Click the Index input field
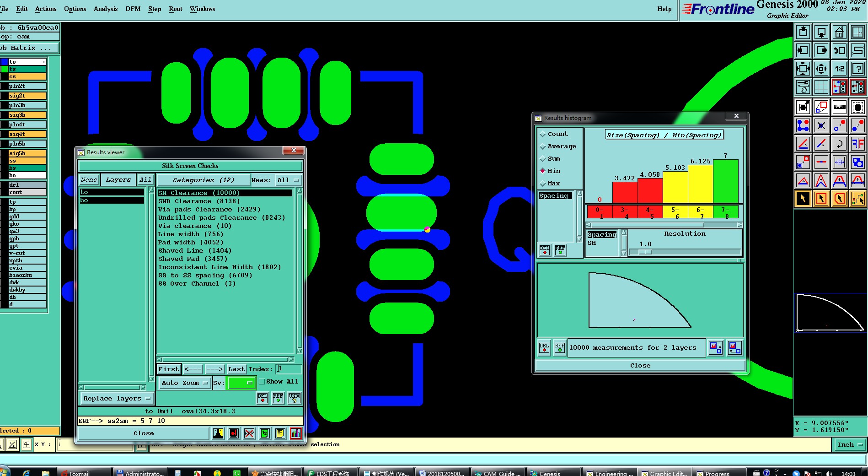868x476 pixels. 289,369
